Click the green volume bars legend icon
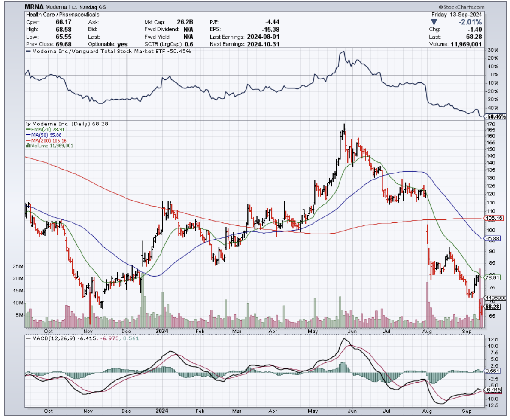The width and height of the screenshot is (510, 420). tap(28, 146)
